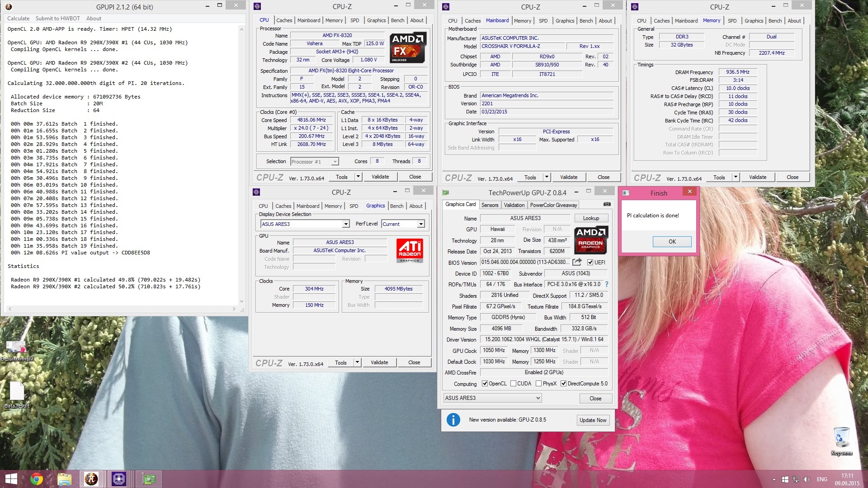
Task: Click Close button in GPU-Z window
Action: 595,399
